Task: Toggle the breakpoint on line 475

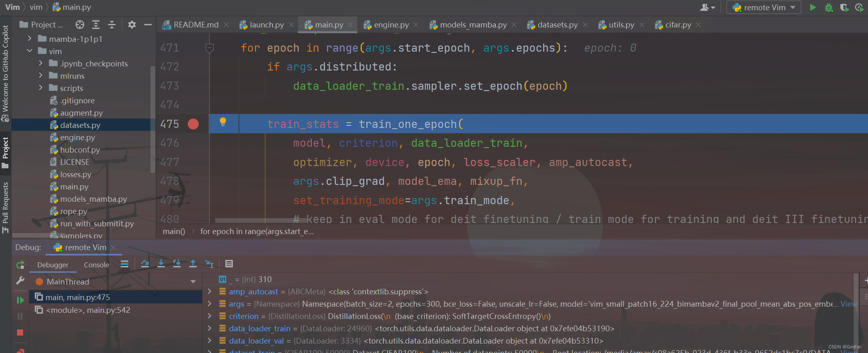Action: [193, 124]
